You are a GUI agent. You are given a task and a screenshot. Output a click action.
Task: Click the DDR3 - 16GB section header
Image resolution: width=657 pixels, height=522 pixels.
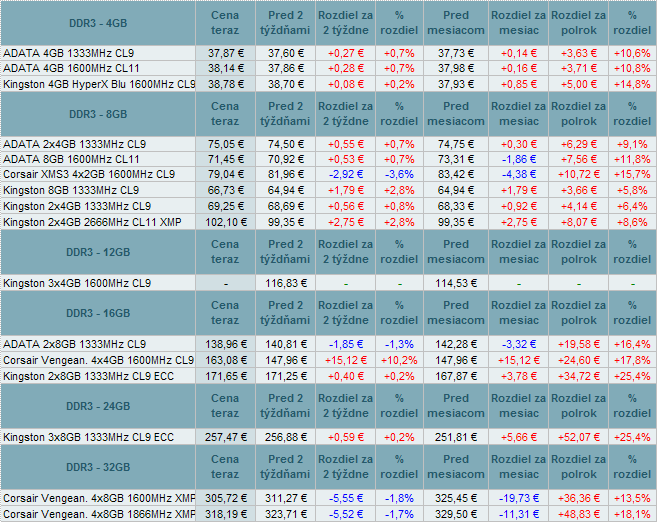98,313
